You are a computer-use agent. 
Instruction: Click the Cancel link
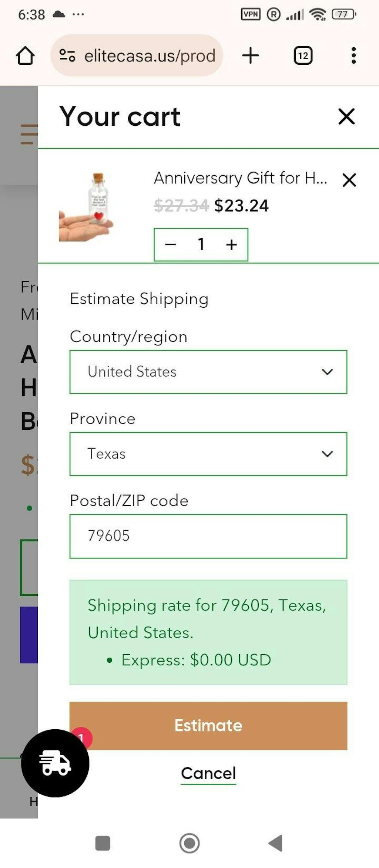(x=208, y=773)
